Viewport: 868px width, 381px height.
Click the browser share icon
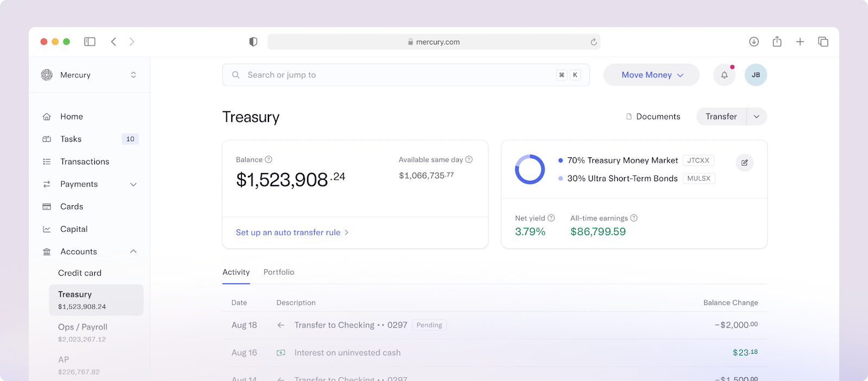[777, 41]
